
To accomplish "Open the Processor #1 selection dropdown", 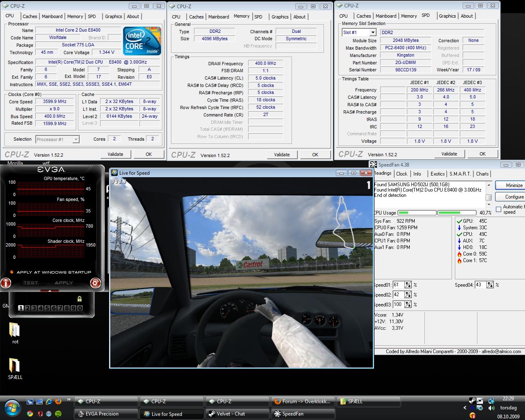I will tap(57, 139).
